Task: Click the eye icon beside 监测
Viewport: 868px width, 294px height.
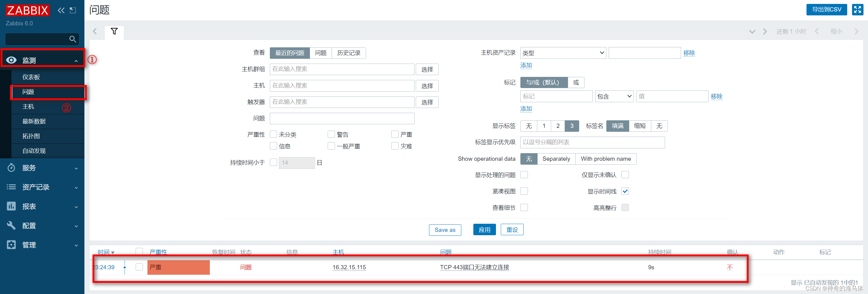Action: point(11,60)
